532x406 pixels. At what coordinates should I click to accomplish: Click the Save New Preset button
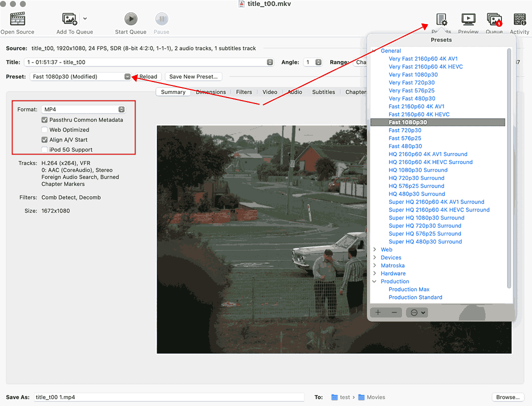click(193, 76)
